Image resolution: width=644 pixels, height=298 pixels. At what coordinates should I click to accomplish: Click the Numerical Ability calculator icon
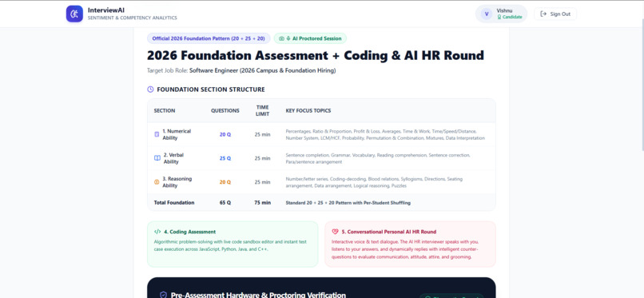pos(157,134)
